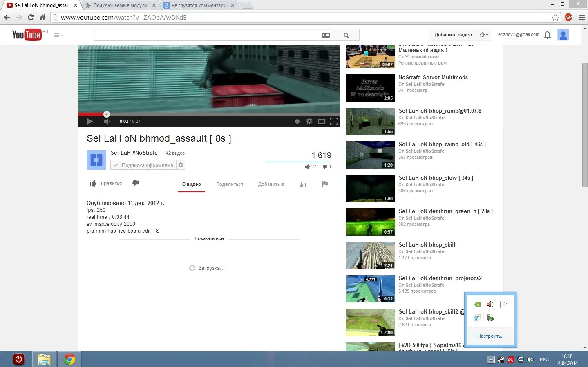Enter fullscreen video mode

click(x=334, y=121)
